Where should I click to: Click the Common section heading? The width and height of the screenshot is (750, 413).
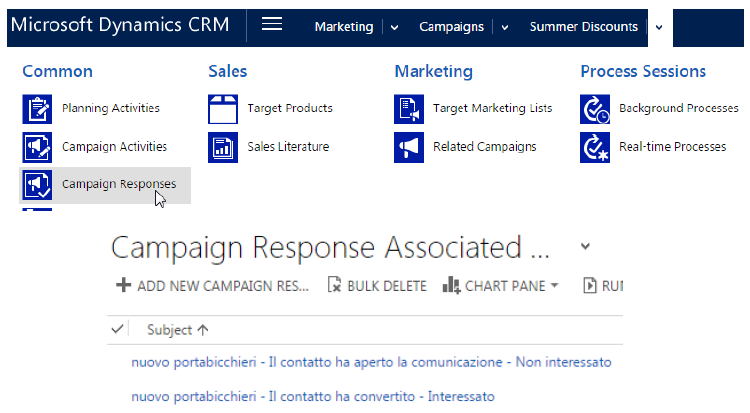[x=57, y=71]
